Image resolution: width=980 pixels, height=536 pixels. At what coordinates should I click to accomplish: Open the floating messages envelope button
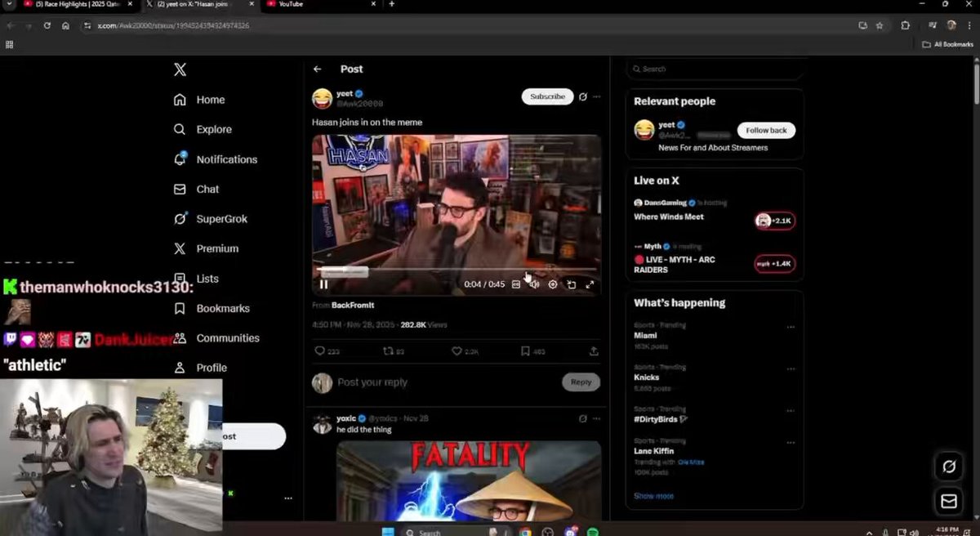949,502
